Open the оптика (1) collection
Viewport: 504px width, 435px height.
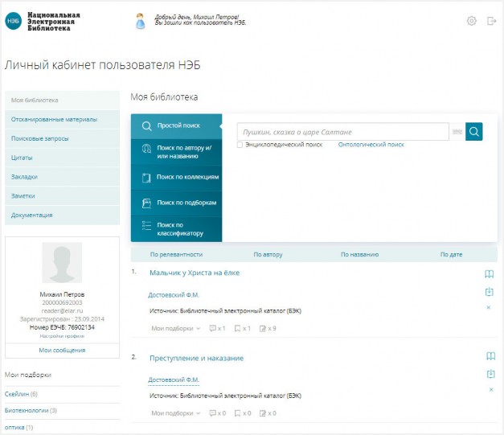tap(19, 428)
